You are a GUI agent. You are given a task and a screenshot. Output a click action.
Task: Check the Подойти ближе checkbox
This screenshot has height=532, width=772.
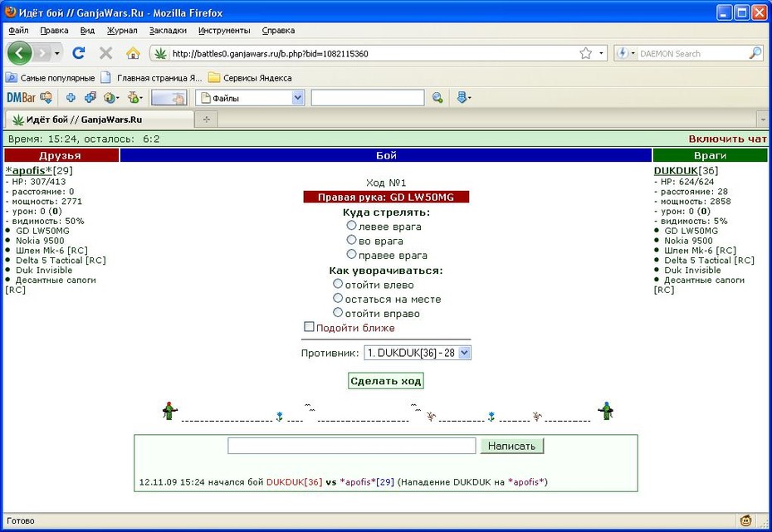(x=309, y=327)
